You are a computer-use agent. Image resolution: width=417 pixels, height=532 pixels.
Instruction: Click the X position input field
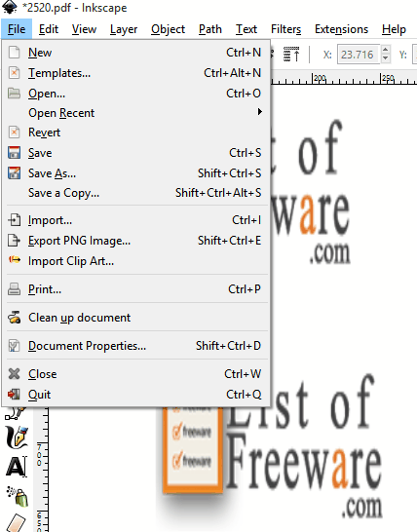click(x=359, y=55)
